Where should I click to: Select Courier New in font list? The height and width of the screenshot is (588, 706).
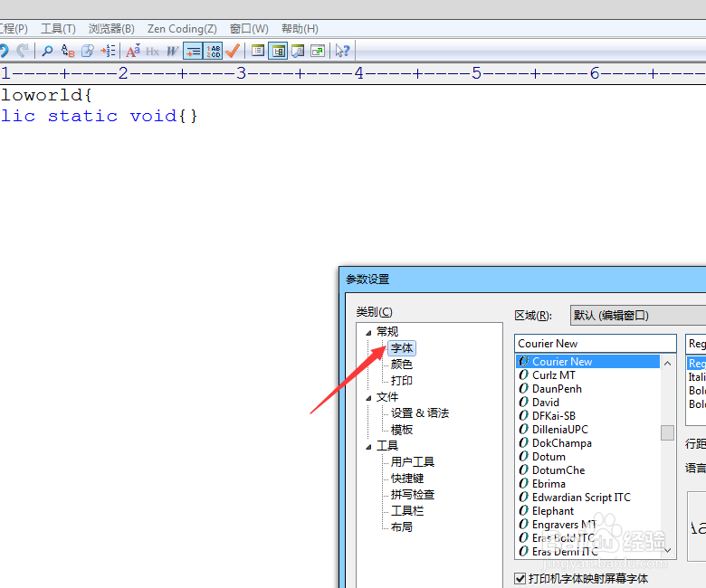587,362
